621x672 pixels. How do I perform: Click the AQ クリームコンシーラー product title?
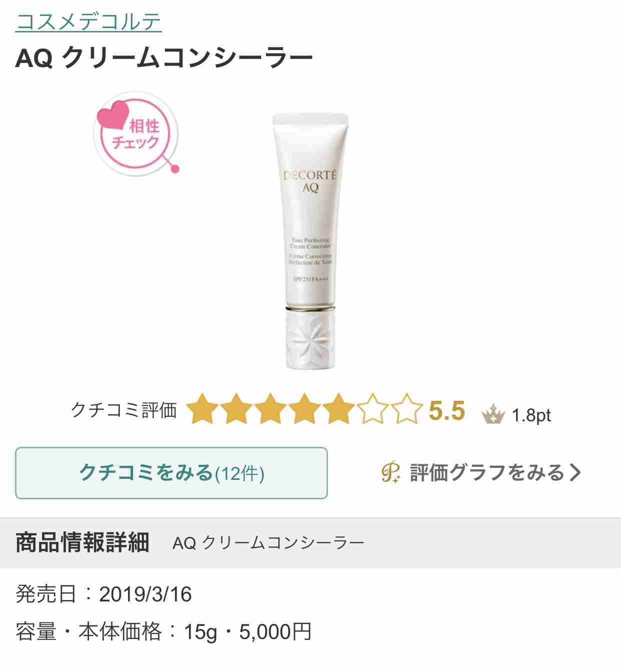[x=164, y=58]
